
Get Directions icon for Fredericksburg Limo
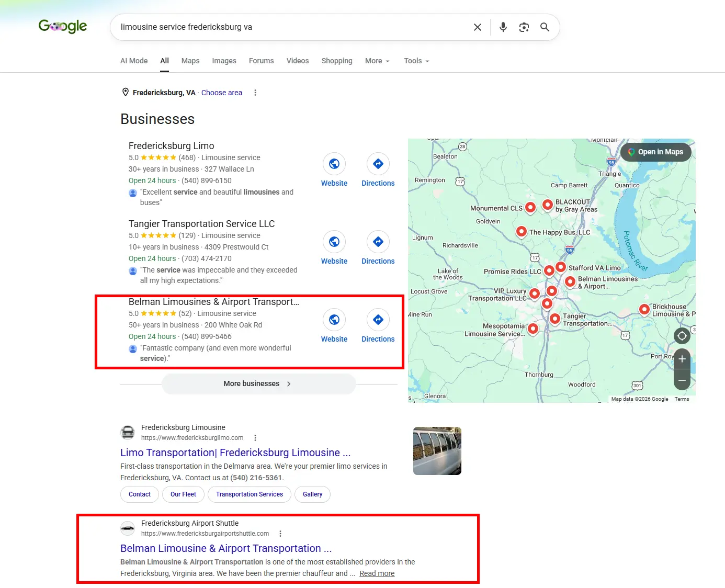[x=378, y=164]
